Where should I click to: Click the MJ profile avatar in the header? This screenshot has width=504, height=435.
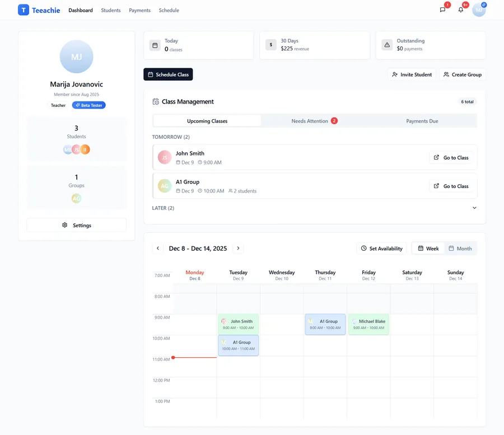[479, 10]
